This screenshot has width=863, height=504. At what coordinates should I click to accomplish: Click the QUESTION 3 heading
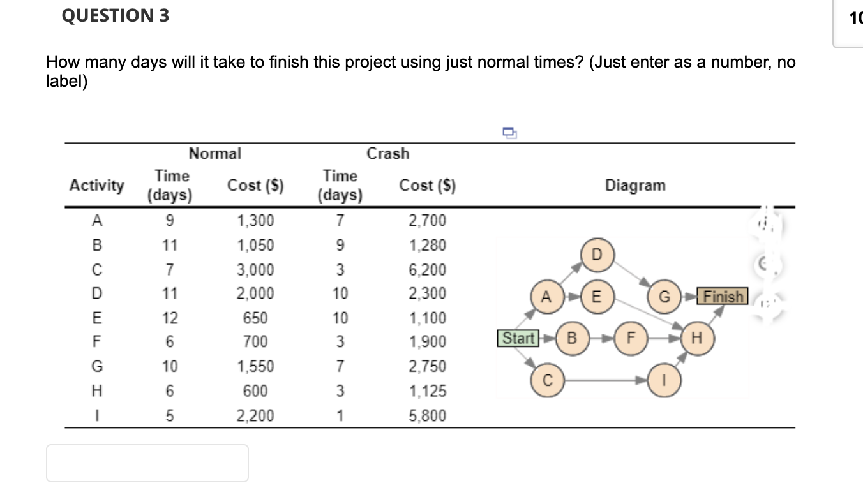(116, 16)
